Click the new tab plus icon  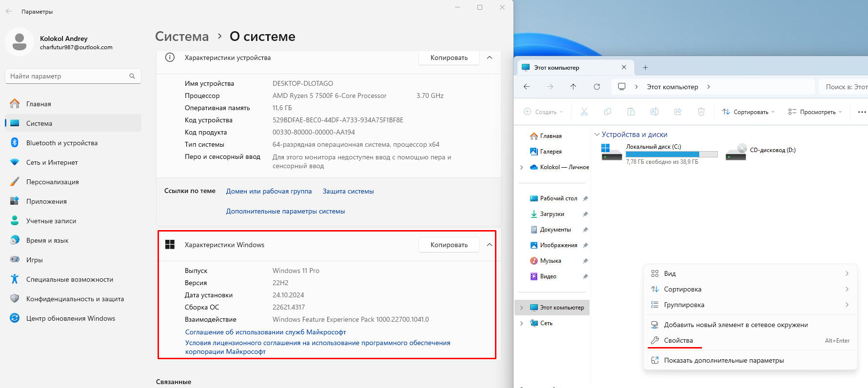click(x=645, y=68)
